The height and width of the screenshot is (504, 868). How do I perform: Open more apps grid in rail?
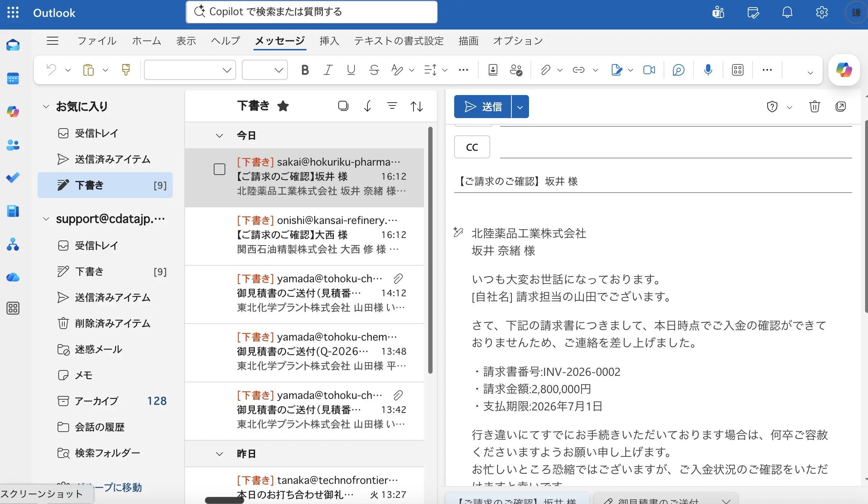13,308
